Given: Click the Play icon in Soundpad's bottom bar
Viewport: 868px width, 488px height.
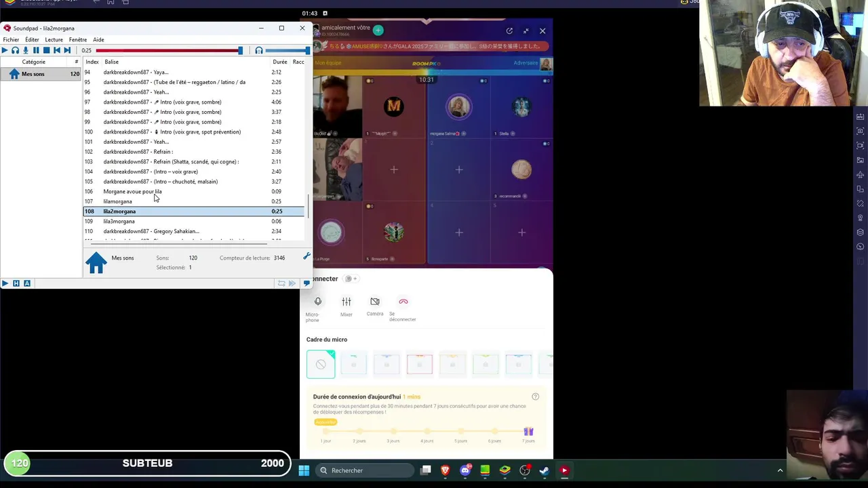Looking at the screenshot, I should click(5, 283).
